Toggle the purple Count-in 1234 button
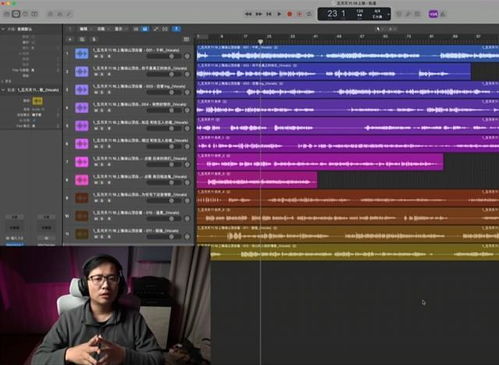The width and height of the screenshot is (499, 365). [433, 14]
